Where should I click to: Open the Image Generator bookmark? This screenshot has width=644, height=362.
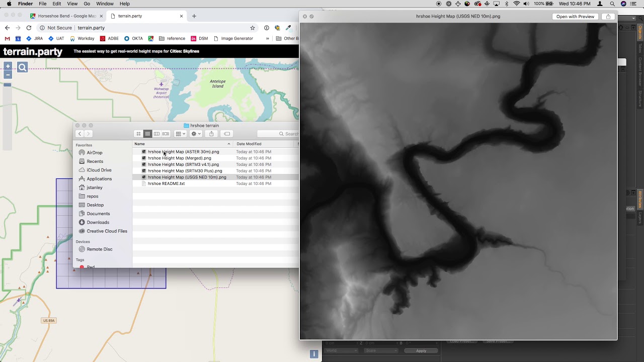233,38
